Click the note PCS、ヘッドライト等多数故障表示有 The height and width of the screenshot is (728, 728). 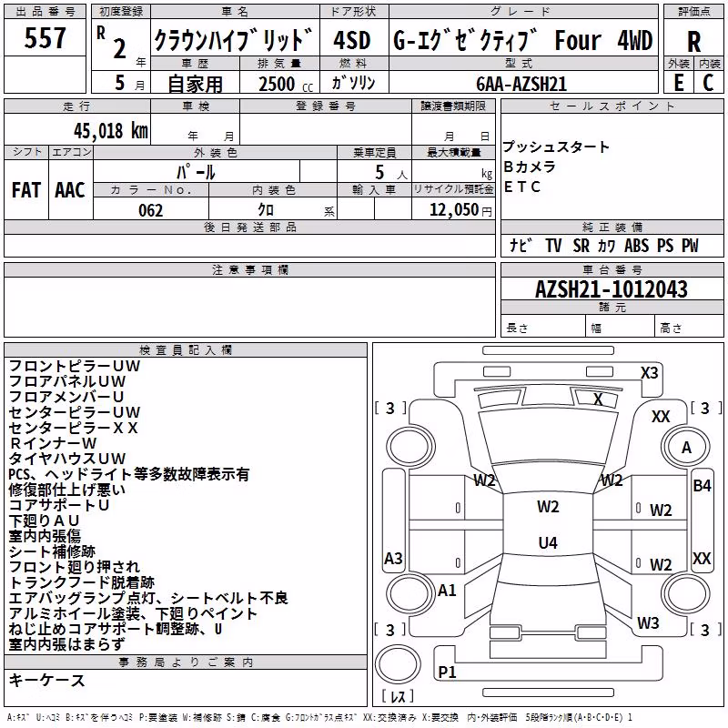point(129,474)
